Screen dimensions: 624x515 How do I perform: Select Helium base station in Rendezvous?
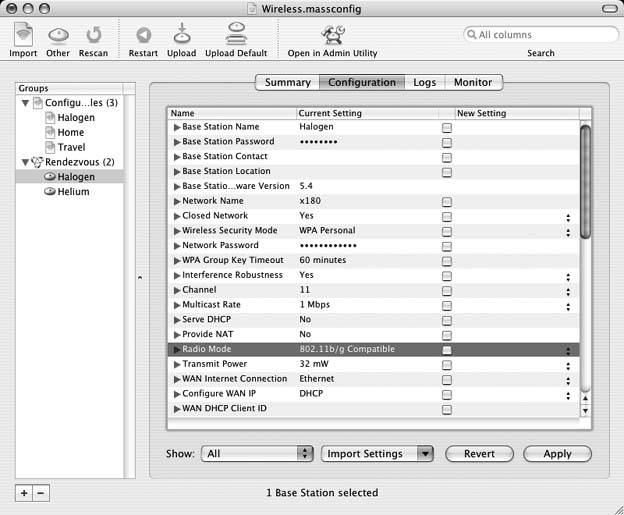pyautogui.click(x=73, y=192)
